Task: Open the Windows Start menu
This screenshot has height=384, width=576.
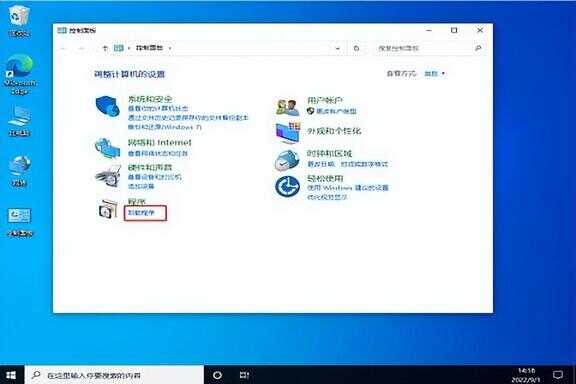Action: (11, 375)
